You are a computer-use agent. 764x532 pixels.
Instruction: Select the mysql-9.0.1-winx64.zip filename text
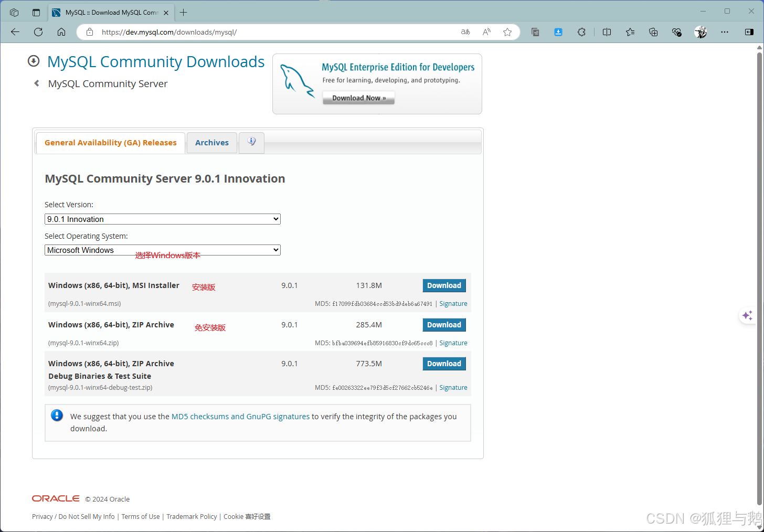tap(83, 343)
